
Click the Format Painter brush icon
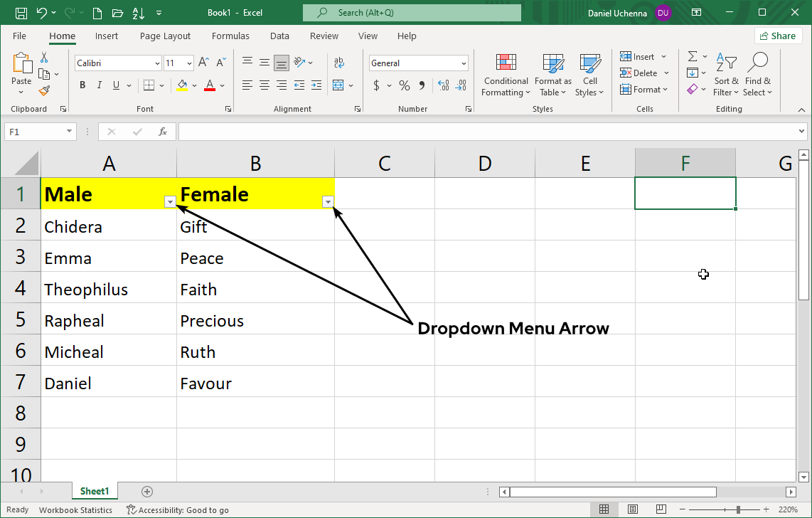[x=44, y=90]
